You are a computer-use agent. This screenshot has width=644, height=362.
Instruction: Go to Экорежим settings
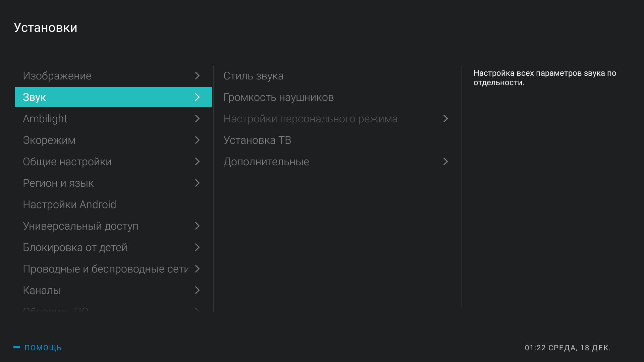(x=113, y=140)
